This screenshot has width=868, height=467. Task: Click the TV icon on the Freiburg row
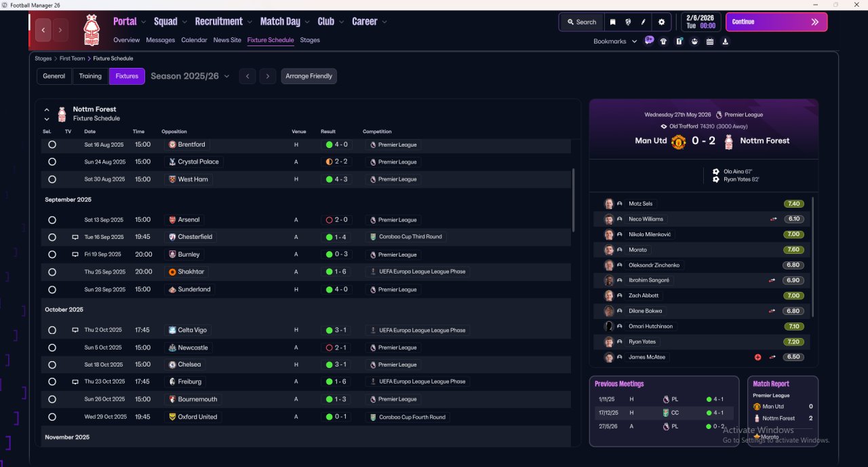[x=75, y=381]
